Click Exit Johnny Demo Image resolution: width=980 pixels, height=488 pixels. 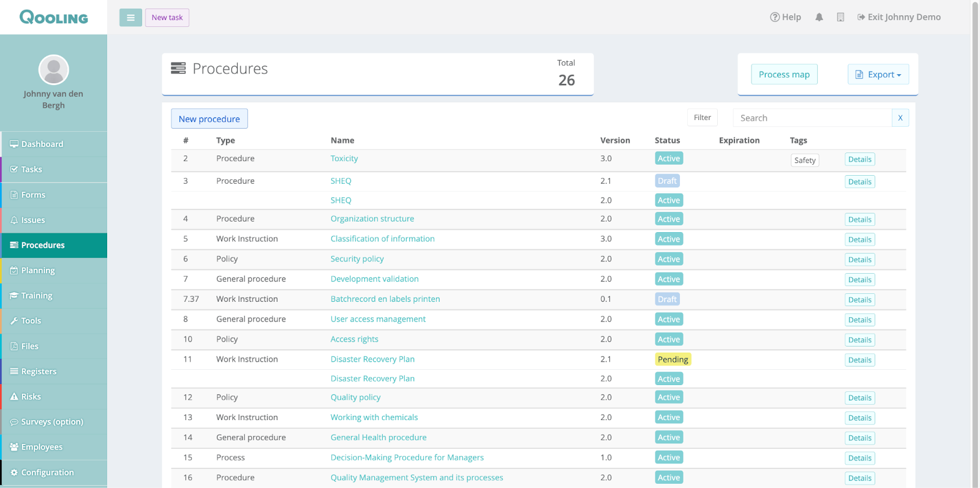click(x=899, y=17)
